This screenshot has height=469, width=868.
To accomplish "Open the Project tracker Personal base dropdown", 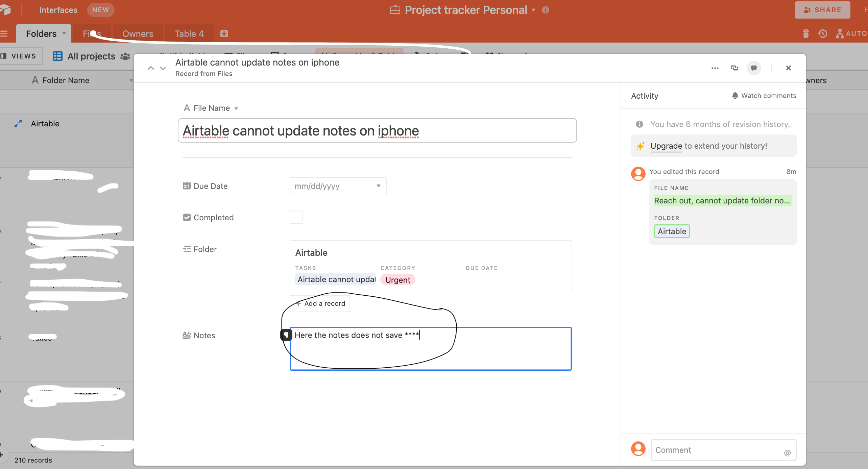I will 533,10.
